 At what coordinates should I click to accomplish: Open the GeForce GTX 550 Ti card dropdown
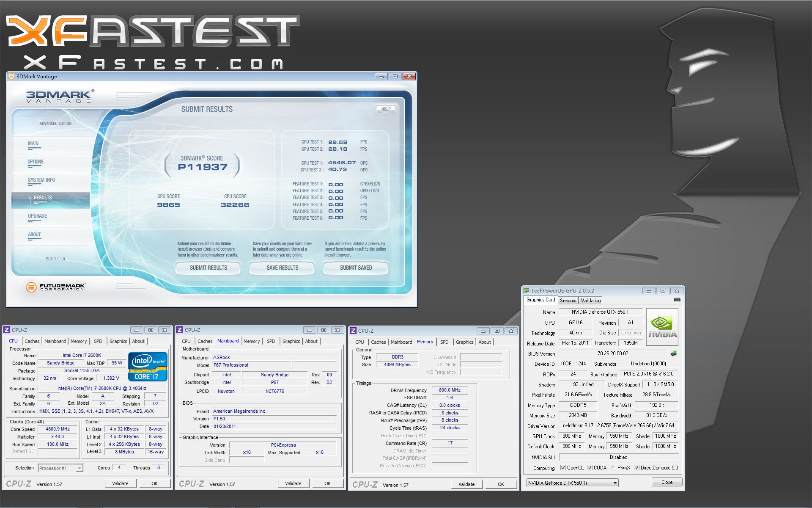tap(572, 483)
